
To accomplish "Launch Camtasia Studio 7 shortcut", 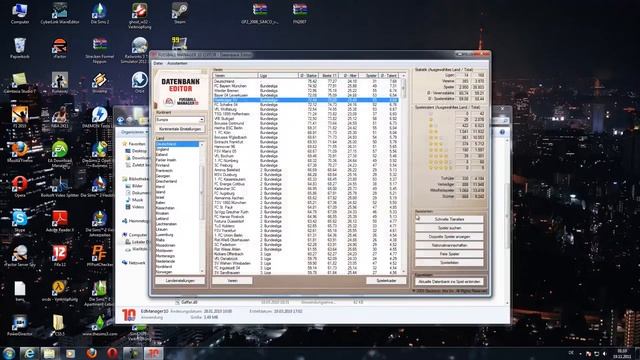I will click(x=20, y=82).
